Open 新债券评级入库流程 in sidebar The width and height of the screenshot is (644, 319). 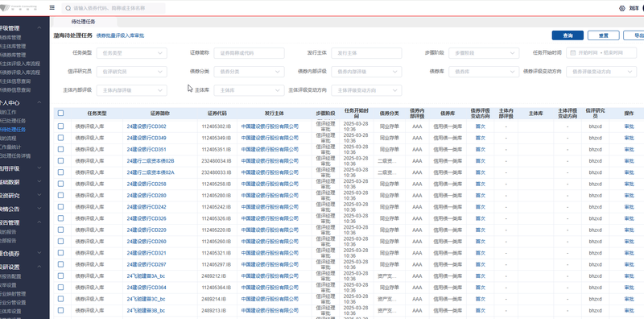pyautogui.click(x=21, y=72)
